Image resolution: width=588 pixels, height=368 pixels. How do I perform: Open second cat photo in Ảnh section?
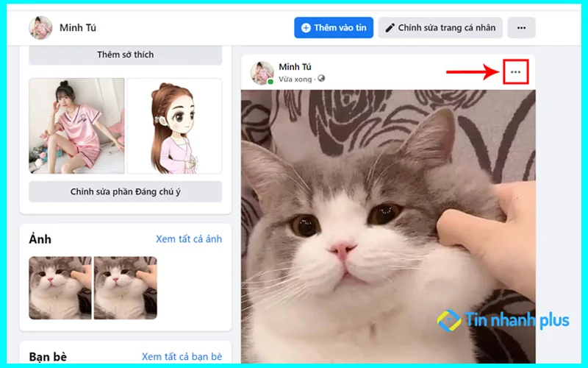click(x=125, y=288)
